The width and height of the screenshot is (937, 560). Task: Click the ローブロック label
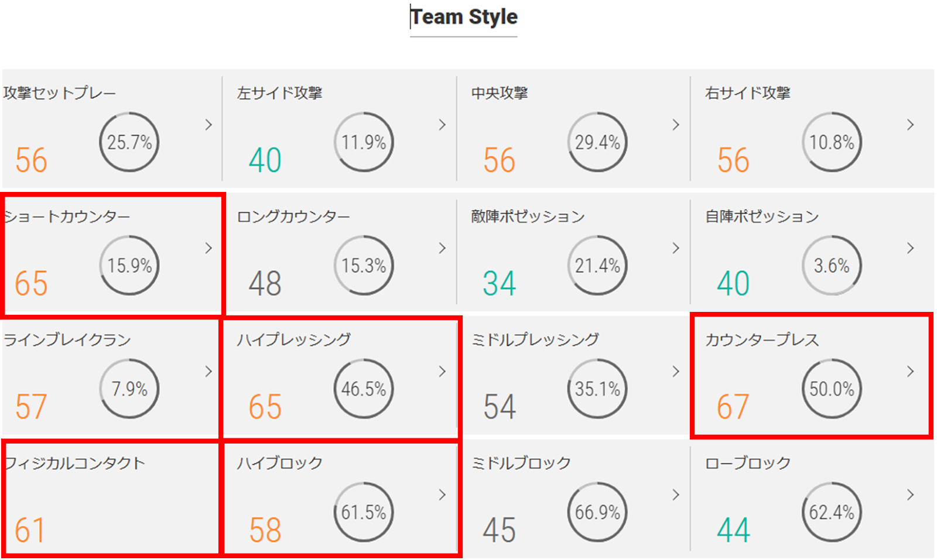pyautogui.click(x=748, y=463)
